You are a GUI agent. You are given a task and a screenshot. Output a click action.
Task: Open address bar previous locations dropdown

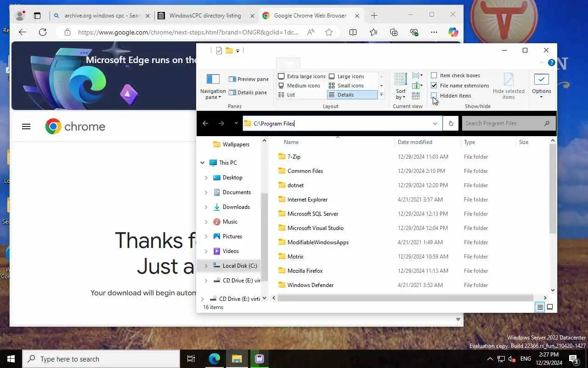click(435, 123)
